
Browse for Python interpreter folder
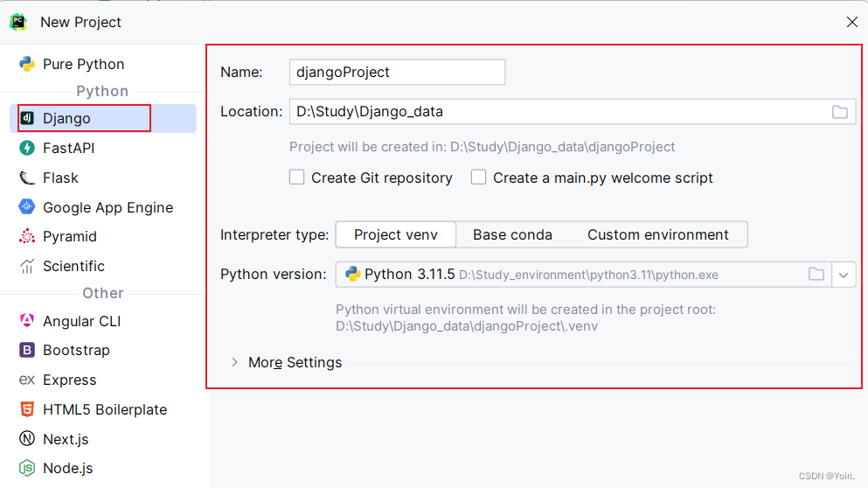[816, 275]
